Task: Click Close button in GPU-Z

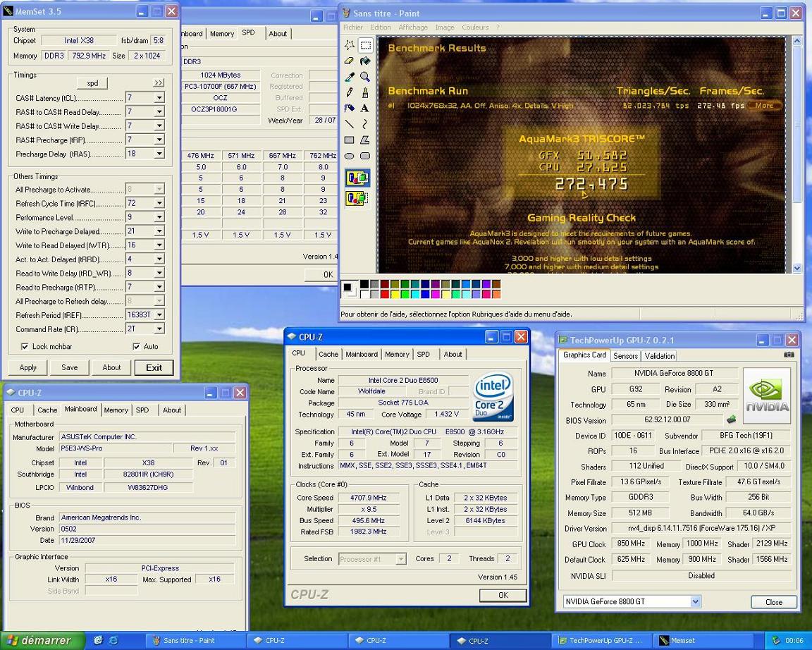Action: (x=774, y=602)
